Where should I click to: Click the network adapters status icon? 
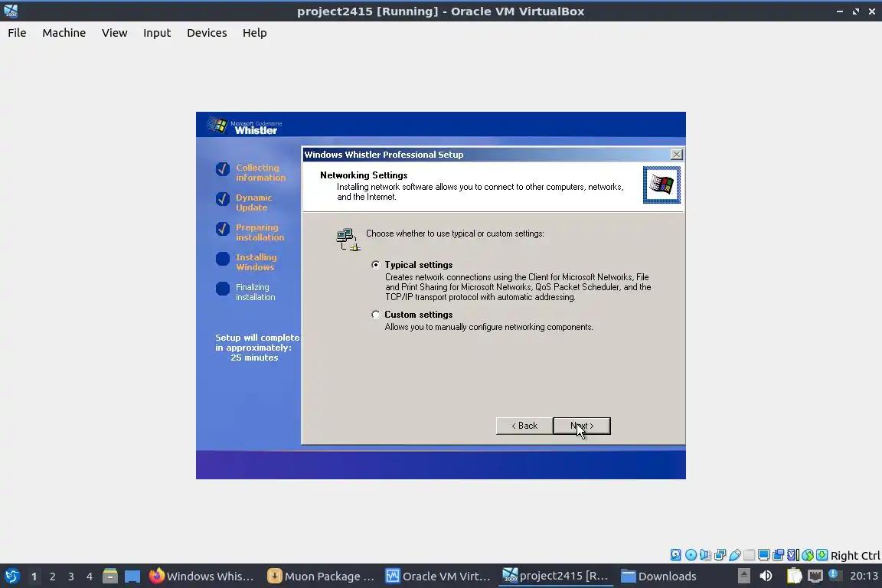tap(720, 555)
